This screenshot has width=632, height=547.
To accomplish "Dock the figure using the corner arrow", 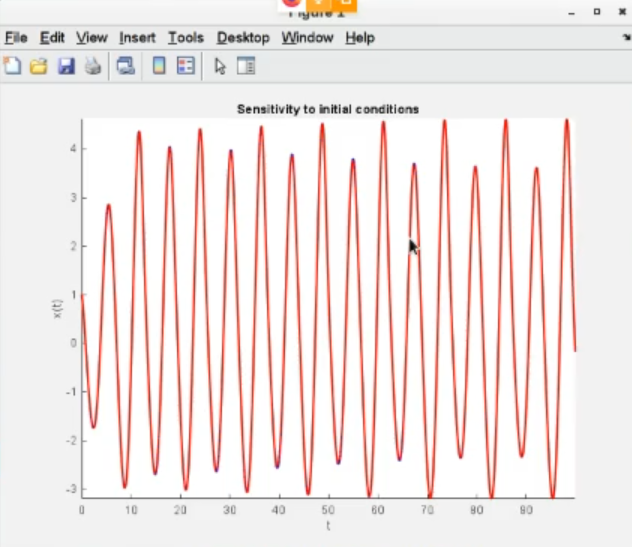I will pos(625,37).
